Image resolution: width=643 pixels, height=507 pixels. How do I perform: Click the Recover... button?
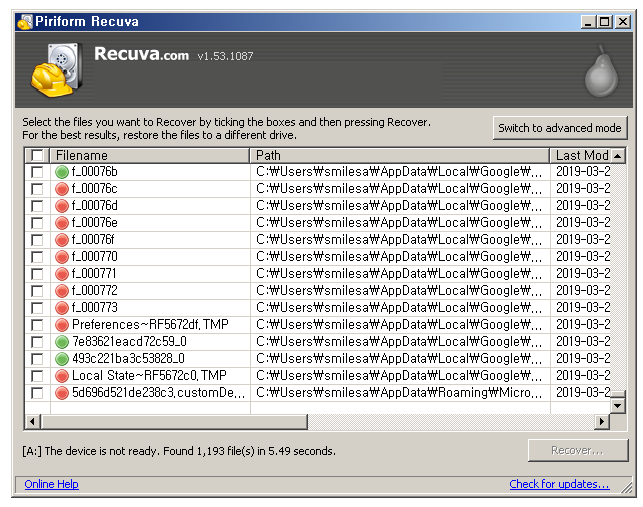577,450
